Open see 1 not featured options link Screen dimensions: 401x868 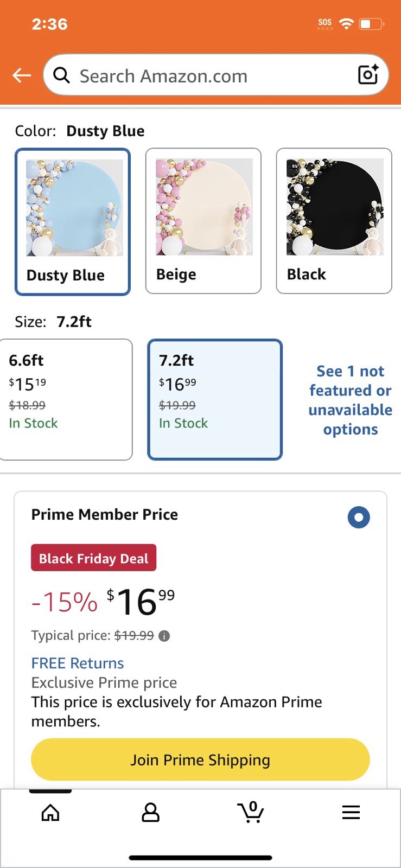click(351, 400)
